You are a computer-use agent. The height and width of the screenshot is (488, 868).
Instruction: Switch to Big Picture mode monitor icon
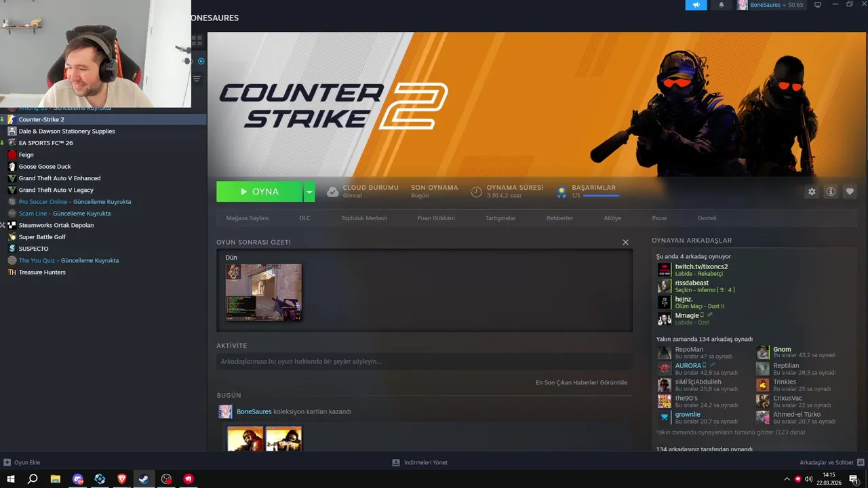(818, 5)
